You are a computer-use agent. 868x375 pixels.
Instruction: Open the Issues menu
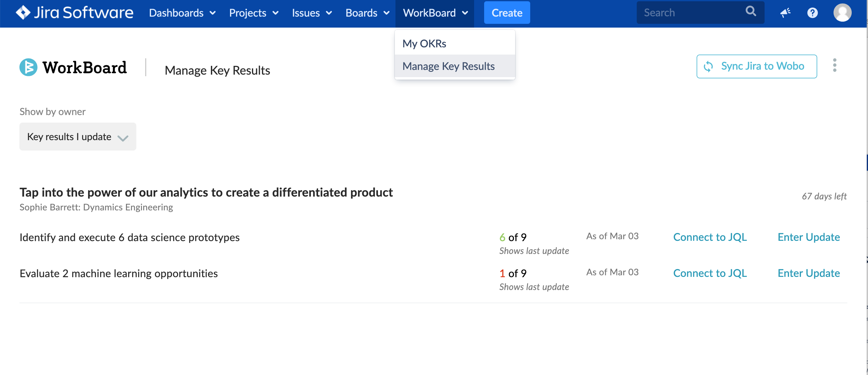312,13
